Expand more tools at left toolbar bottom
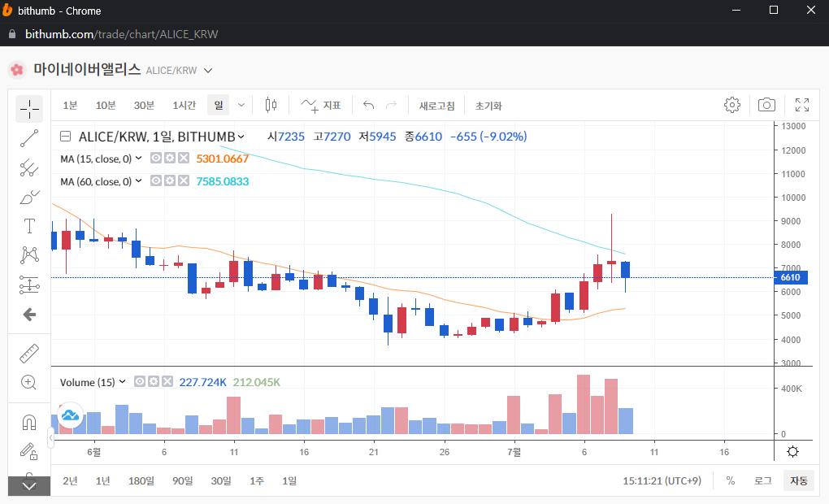The height and width of the screenshot is (504, 829). [29, 486]
